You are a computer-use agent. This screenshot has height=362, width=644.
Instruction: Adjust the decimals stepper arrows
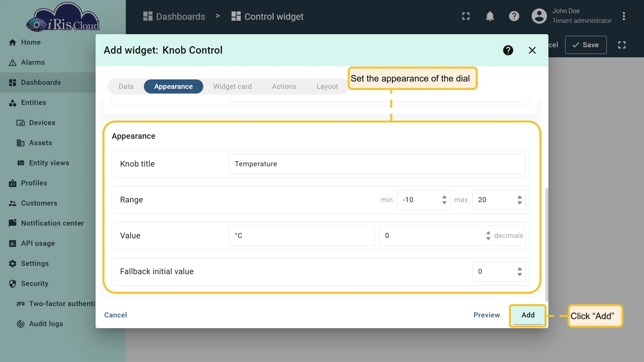click(x=488, y=236)
